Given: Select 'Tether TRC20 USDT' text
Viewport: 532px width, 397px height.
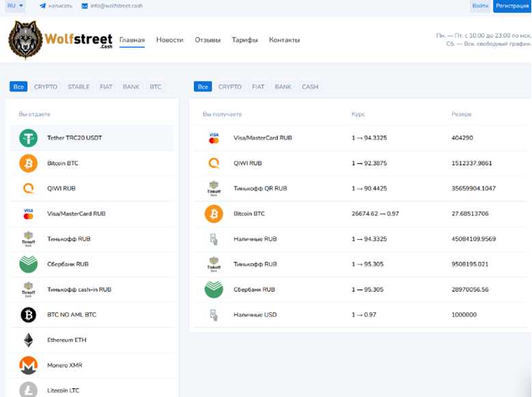Looking at the screenshot, I should 74,138.
